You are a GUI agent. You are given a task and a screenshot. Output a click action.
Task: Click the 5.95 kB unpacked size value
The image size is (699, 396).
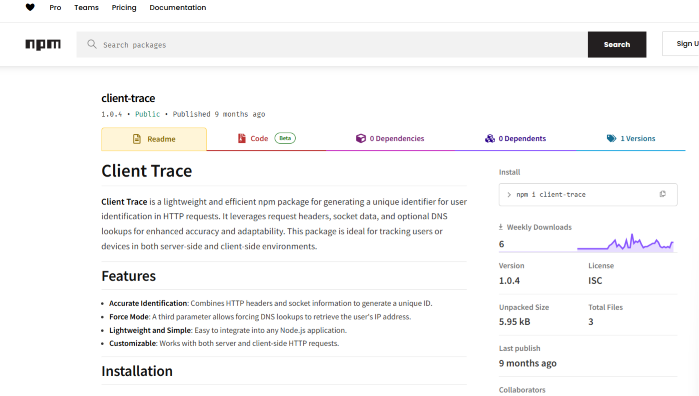(x=514, y=322)
